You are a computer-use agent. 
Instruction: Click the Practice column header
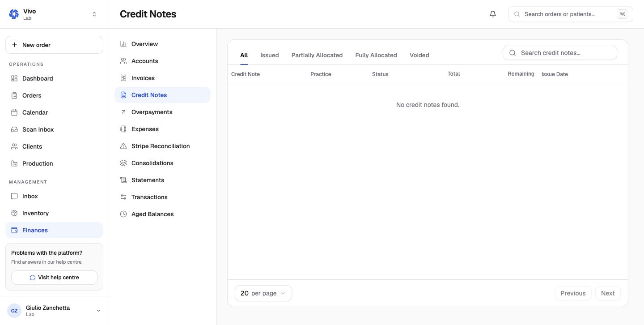[321, 74]
